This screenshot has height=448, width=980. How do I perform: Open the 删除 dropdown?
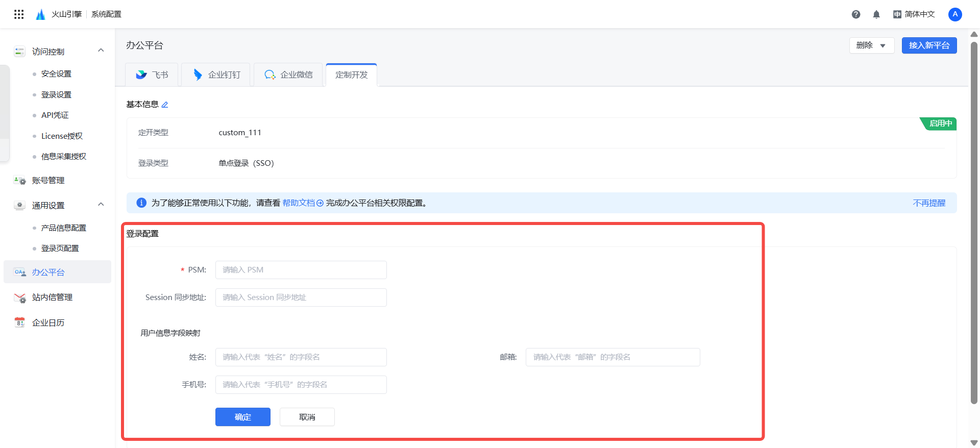tap(872, 45)
